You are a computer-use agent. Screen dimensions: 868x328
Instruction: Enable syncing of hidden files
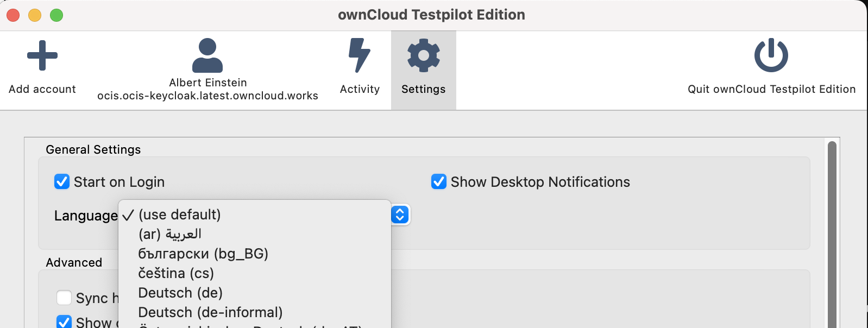pyautogui.click(x=64, y=298)
